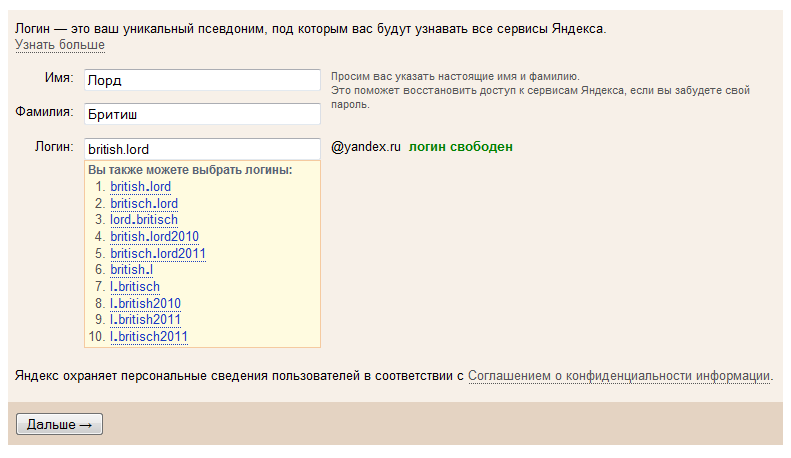Select suggested login britisch.lord2011

point(158,254)
